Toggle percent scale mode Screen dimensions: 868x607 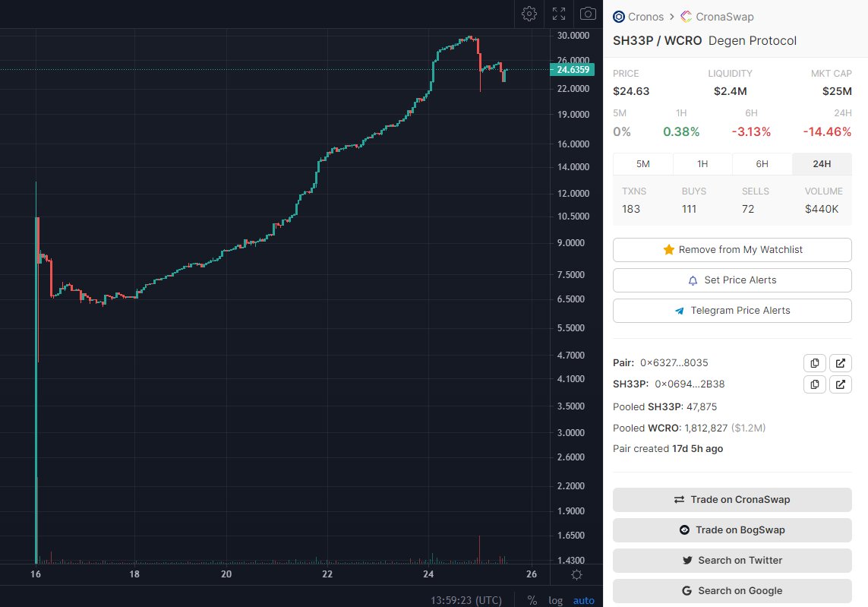[532, 600]
